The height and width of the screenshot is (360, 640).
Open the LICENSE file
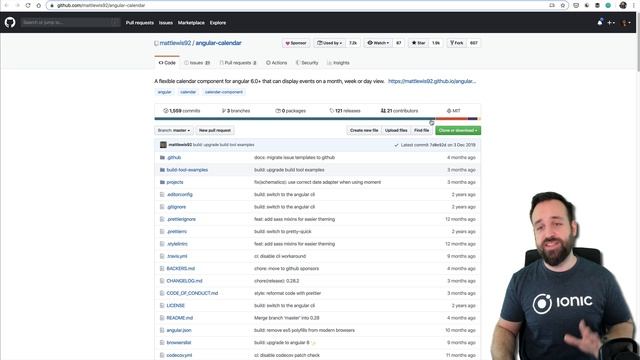click(x=176, y=305)
